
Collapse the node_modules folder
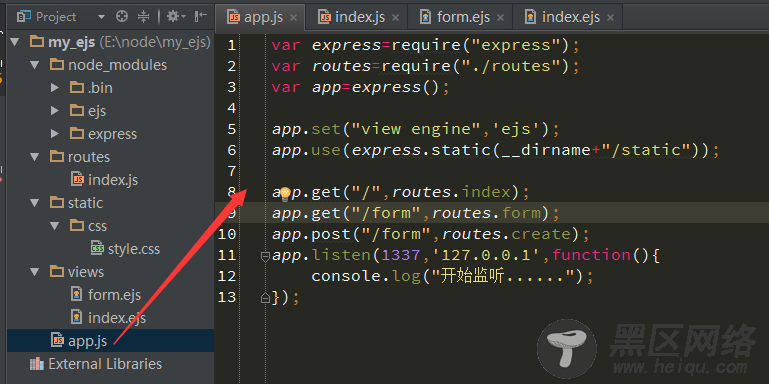click(x=34, y=65)
